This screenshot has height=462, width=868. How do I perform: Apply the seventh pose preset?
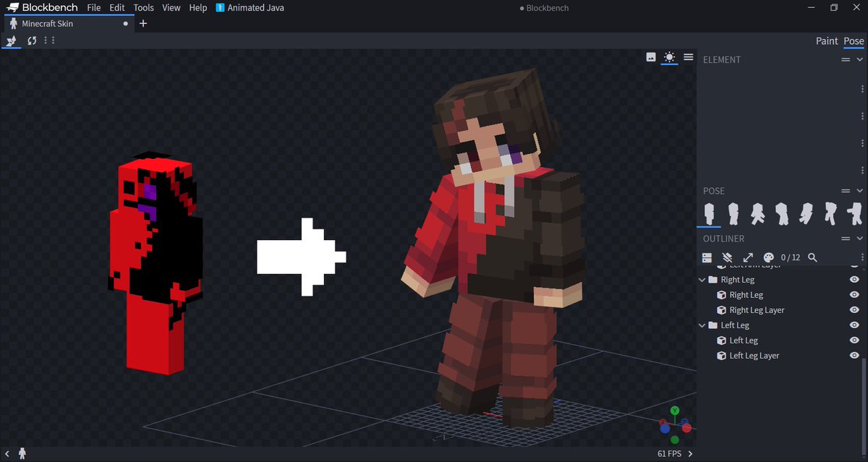[x=854, y=213]
